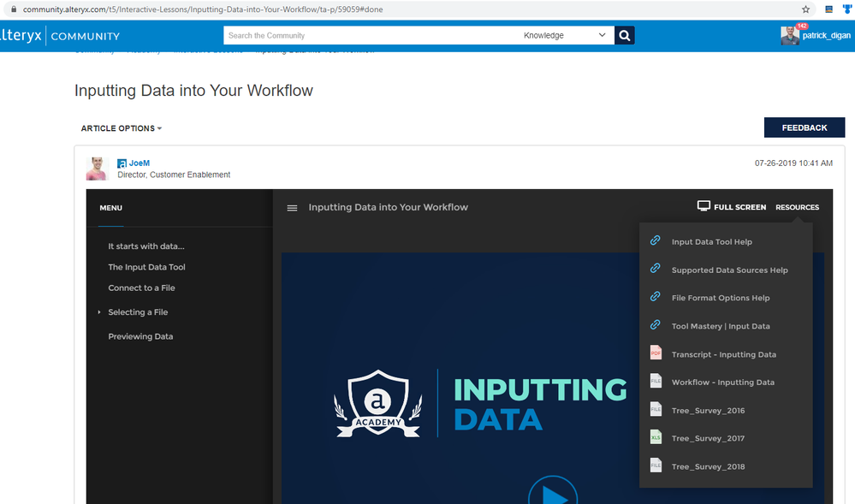Screen dimensions: 855x504
Task: Click the Alteryx Community logo
Action: coord(60,36)
